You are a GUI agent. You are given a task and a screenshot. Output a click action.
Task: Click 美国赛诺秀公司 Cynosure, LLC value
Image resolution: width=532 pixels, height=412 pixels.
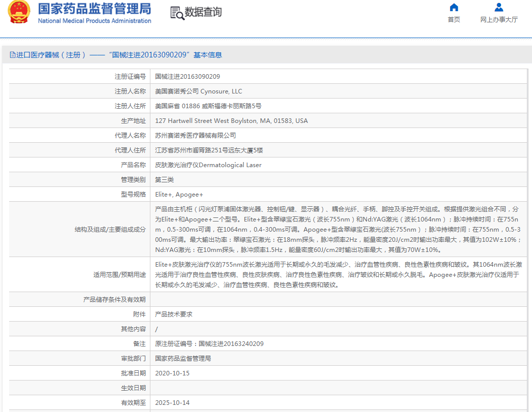(199, 91)
